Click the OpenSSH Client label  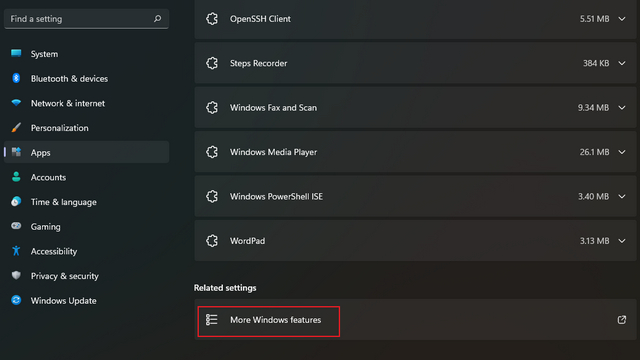(x=260, y=19)
